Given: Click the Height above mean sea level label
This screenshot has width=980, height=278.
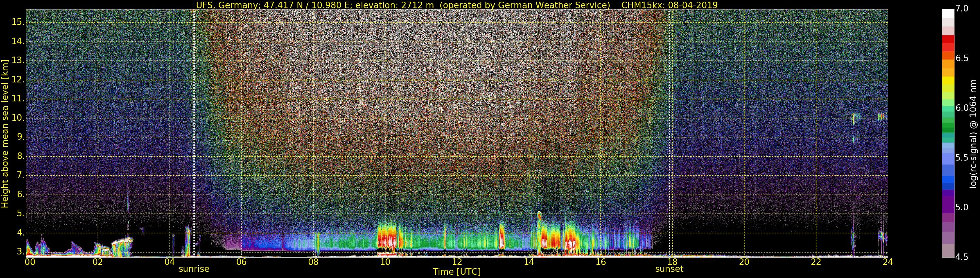Looking at the screenshot, I should (x=5, y=133).
